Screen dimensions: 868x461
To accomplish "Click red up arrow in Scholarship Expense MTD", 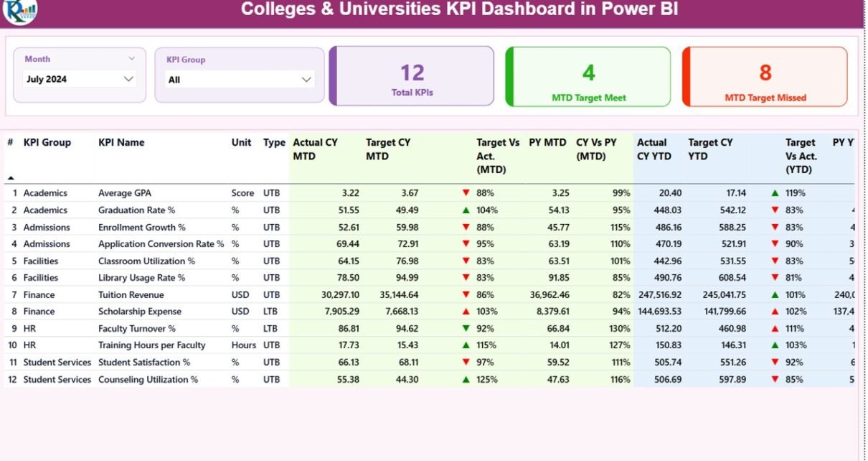I will [466, 312].
